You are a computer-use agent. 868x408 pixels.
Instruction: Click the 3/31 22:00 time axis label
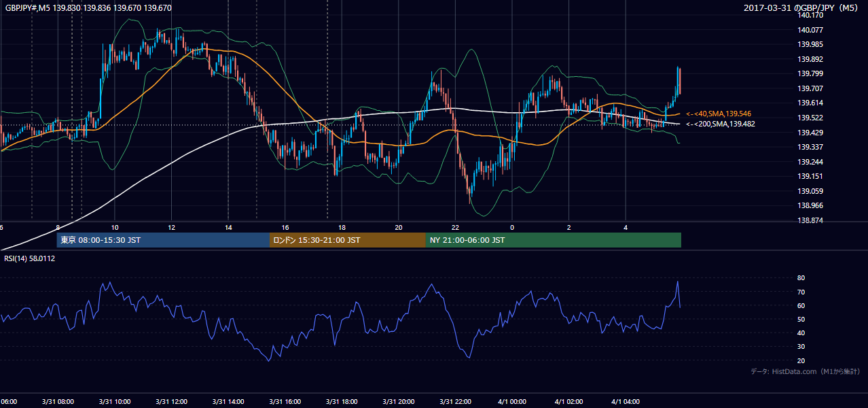coord(456,402)
